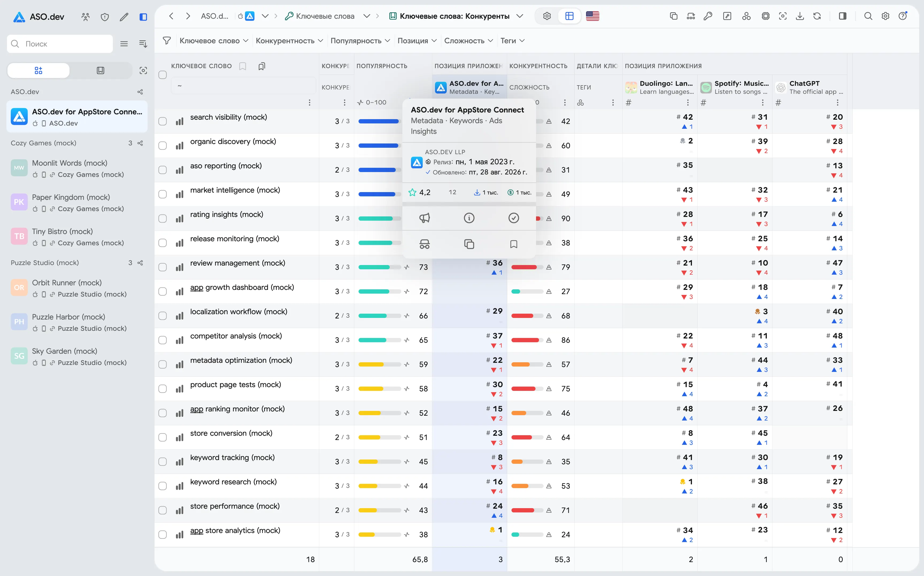Switch to the apps grid tab in the sidebar
The image size is (924, 576).
click(x=38, y=71)
